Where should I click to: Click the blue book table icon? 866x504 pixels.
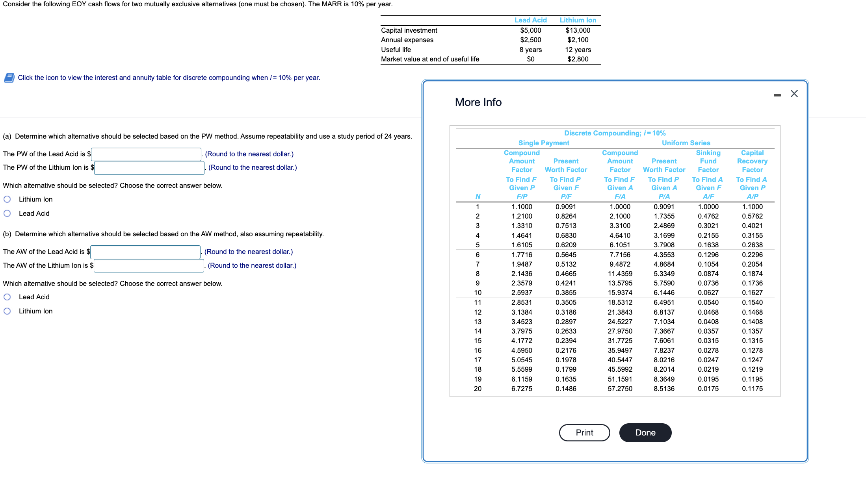point(9,78)
